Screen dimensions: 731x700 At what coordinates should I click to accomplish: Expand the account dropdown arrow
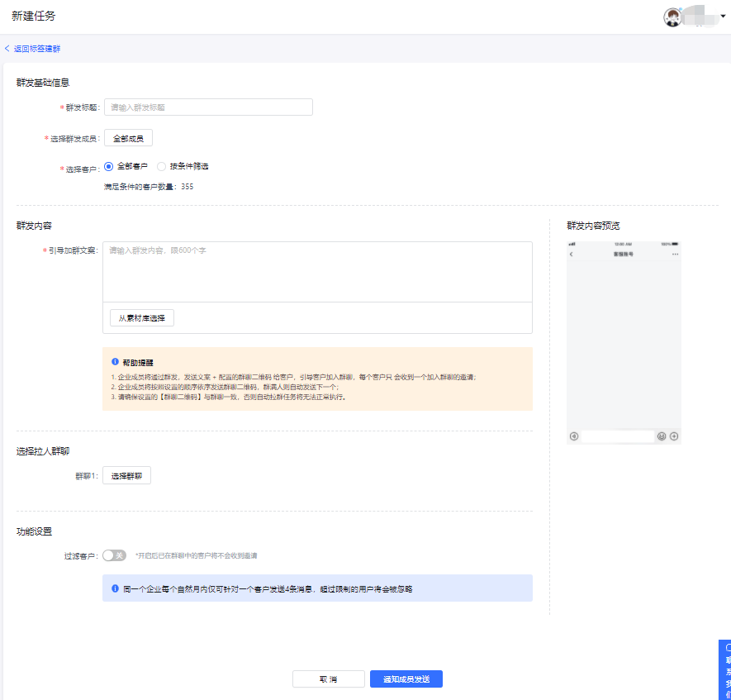[x=724, y=17]
